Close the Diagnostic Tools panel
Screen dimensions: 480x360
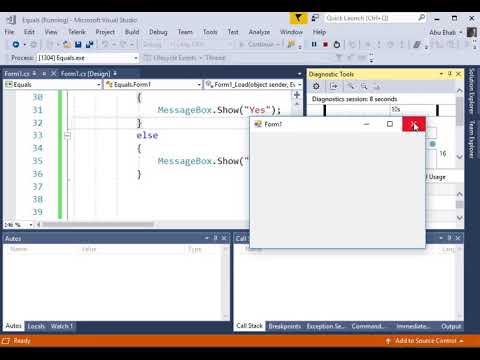(458, 74)
